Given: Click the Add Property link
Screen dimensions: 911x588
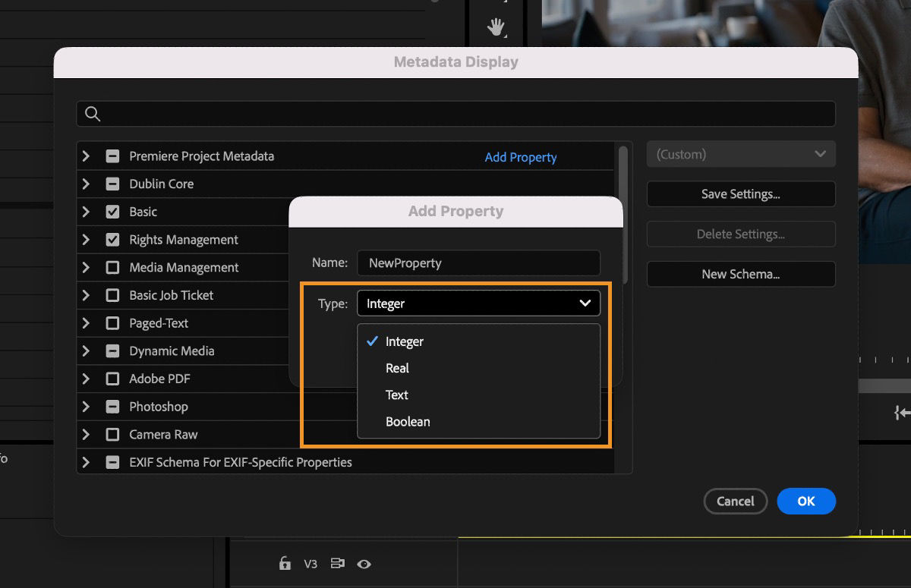Looking at the screenshot, I should click(521, 157).
